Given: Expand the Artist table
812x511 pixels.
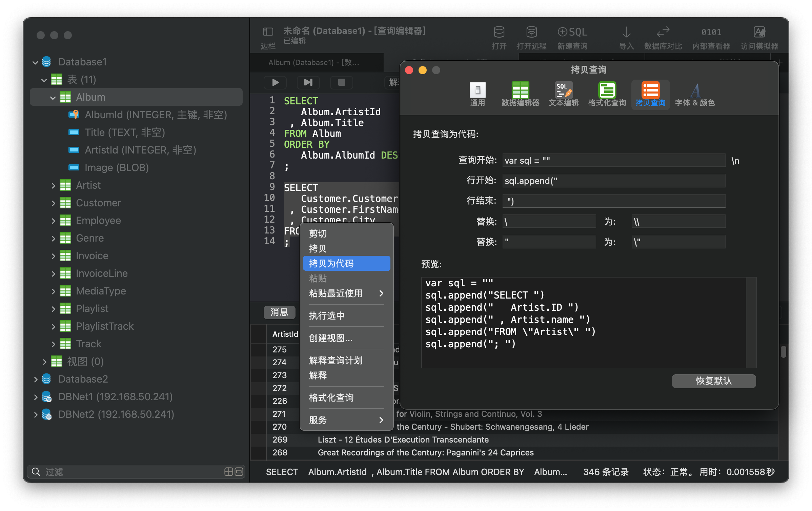Looking at the screenshot, I should (x=53, y=185).
